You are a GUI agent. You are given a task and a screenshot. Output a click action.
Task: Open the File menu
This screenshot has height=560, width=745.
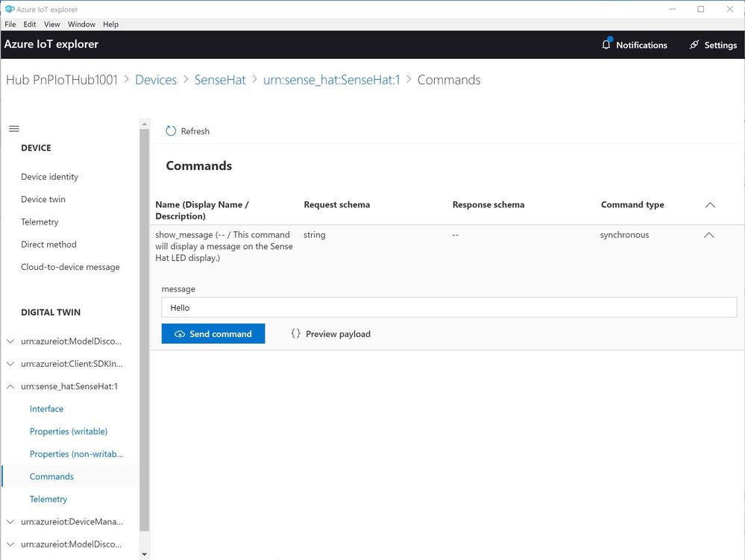pos(10,24)
